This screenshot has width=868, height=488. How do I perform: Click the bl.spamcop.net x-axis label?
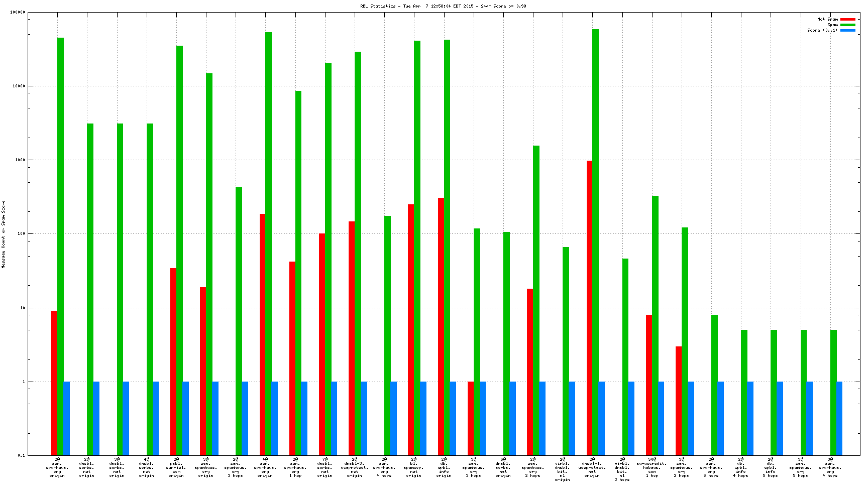[414, 467]
